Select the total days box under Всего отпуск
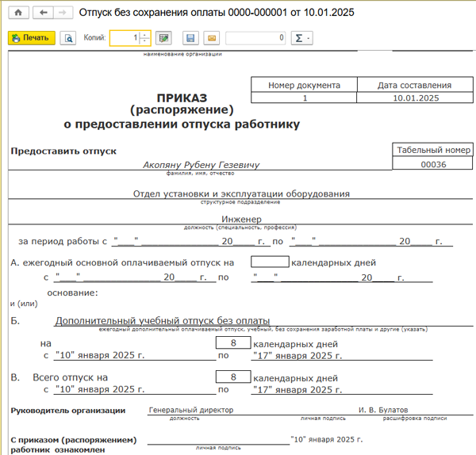 pos(233,377)
